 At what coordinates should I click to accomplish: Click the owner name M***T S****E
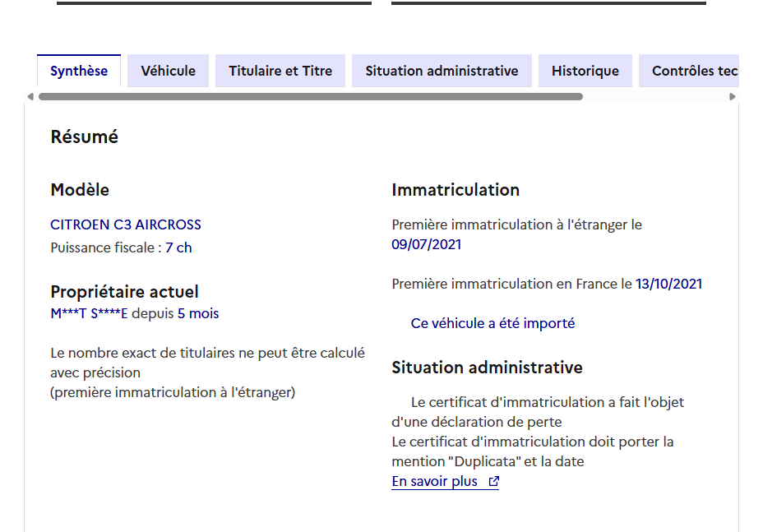89,313
